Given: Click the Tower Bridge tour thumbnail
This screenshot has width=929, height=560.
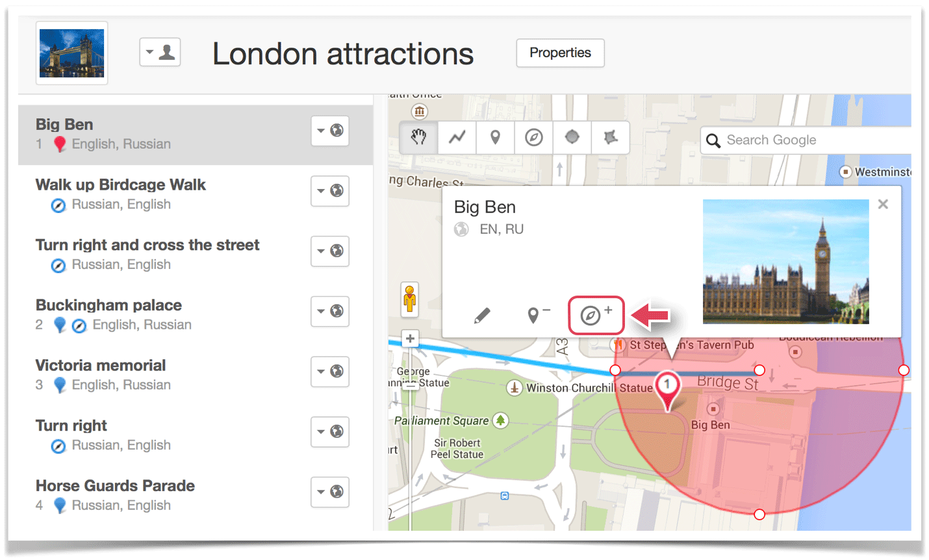Looking at the screenshot, I should [x=71, y=53].
